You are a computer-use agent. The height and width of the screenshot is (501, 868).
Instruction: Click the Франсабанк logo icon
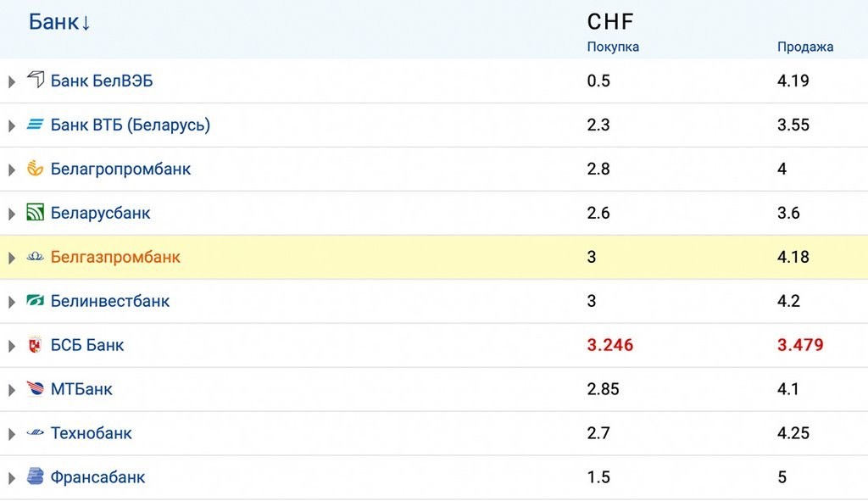click(x=35, y=477)
